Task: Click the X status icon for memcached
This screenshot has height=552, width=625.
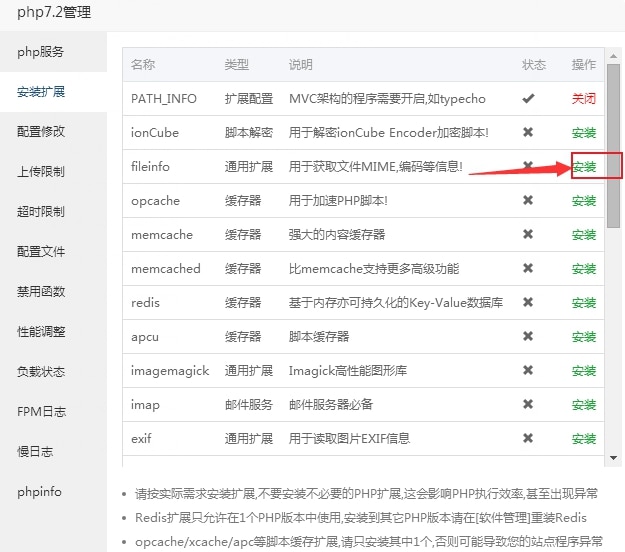Action: click(528, 269)
